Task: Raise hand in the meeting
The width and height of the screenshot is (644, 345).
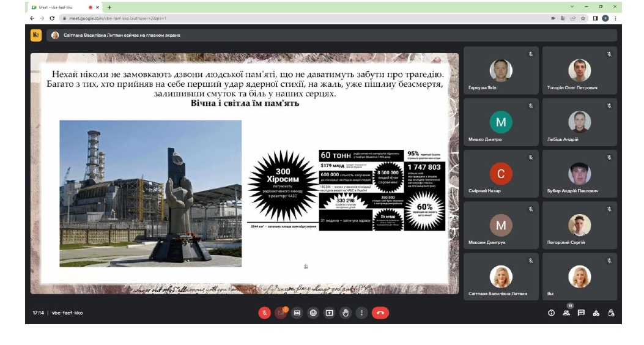Action: (346, 313)
